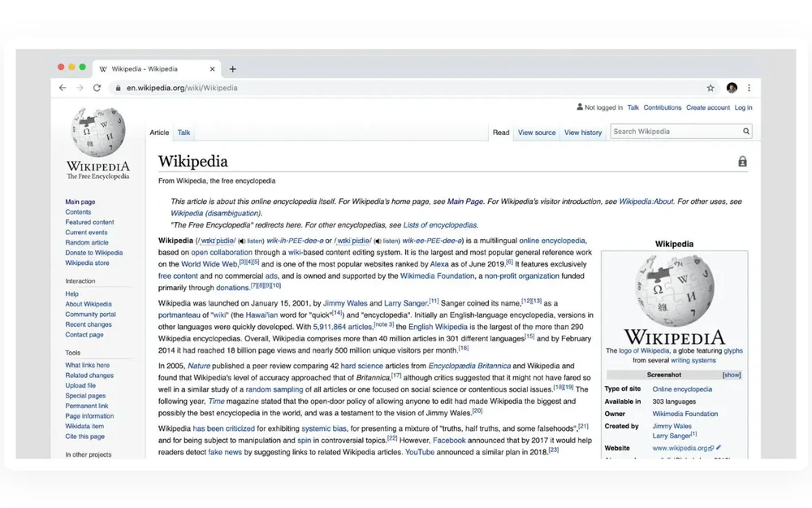Viewport: 812px width, 508px height.
Task: Open the Chrome profile avatar
Action: coord(732,88)
